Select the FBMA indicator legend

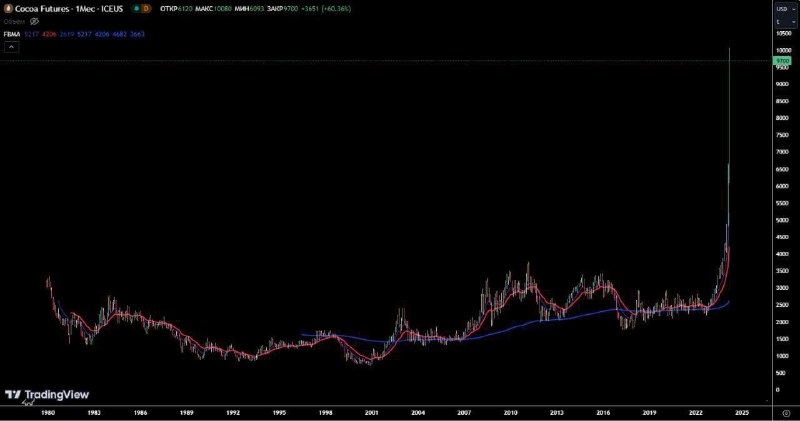point(12,34)
